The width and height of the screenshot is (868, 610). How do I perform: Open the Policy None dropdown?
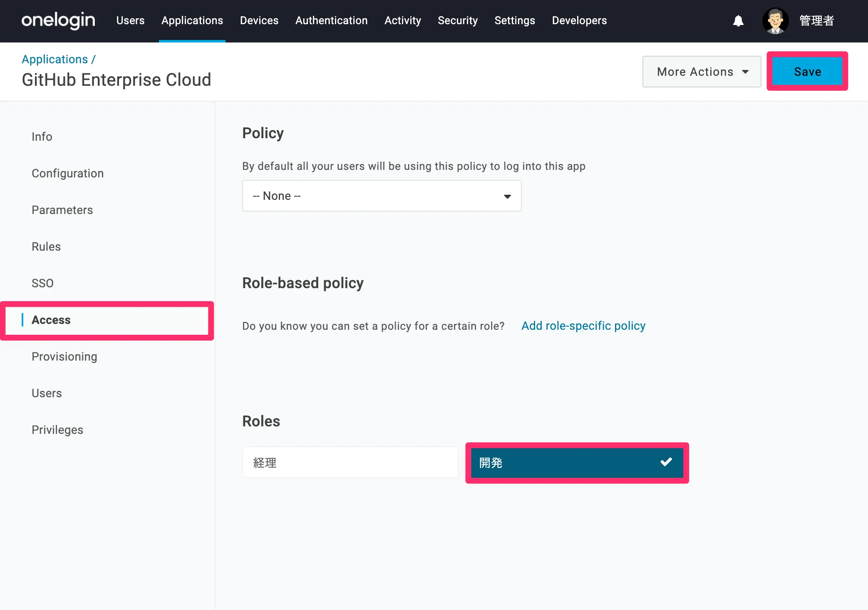pos(381,196)
